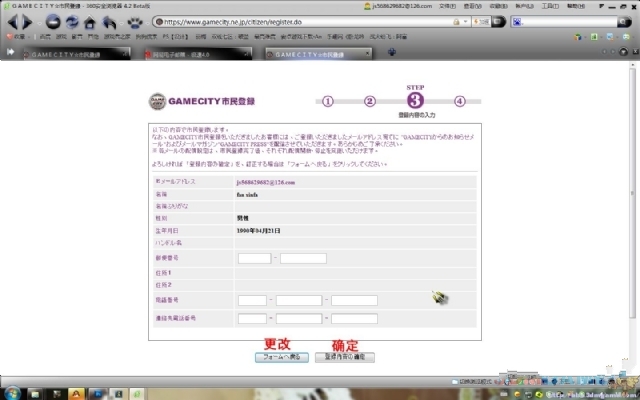Open the Windows Start orb
Screen dimensions: 640x400
click(12, 394)
